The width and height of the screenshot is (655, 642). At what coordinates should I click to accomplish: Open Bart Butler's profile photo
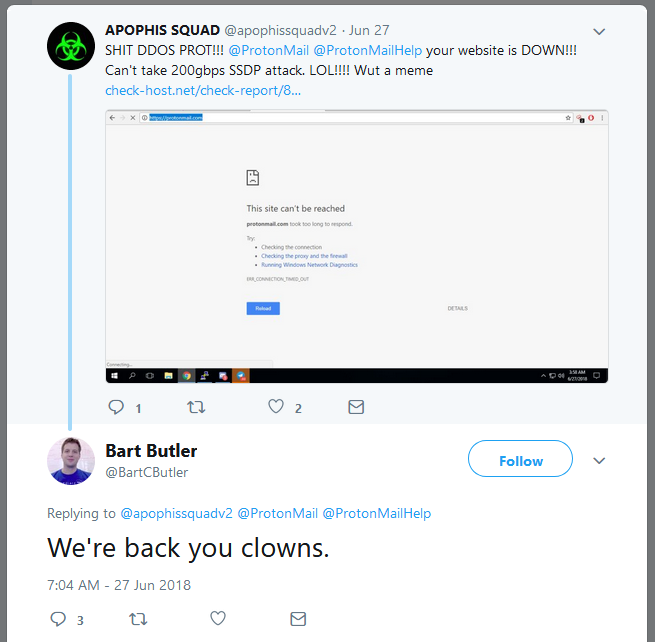pyautogui.click(x=71, y=461)
